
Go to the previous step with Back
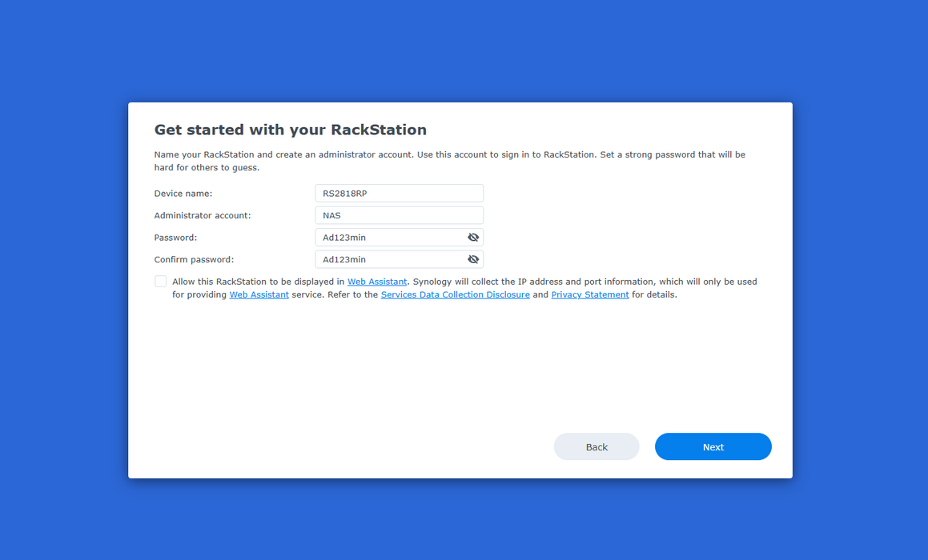coord(597,446)
